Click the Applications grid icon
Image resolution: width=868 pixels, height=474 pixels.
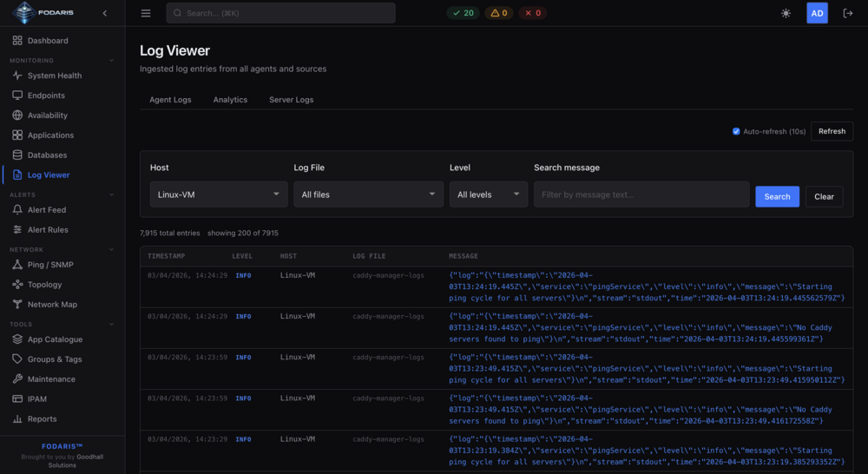pos(17,135)
